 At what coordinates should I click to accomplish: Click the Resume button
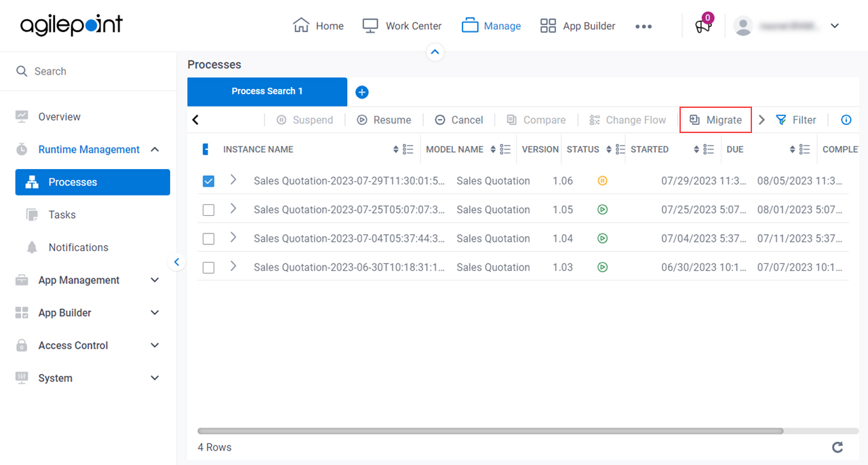[x=384, y=120]
